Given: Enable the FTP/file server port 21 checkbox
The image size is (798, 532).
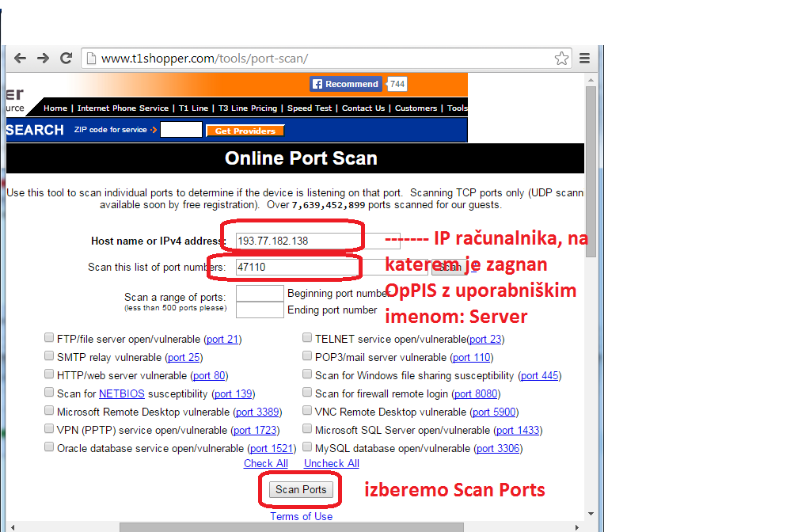Looking at the screenshot, I should tap(49, 337).
